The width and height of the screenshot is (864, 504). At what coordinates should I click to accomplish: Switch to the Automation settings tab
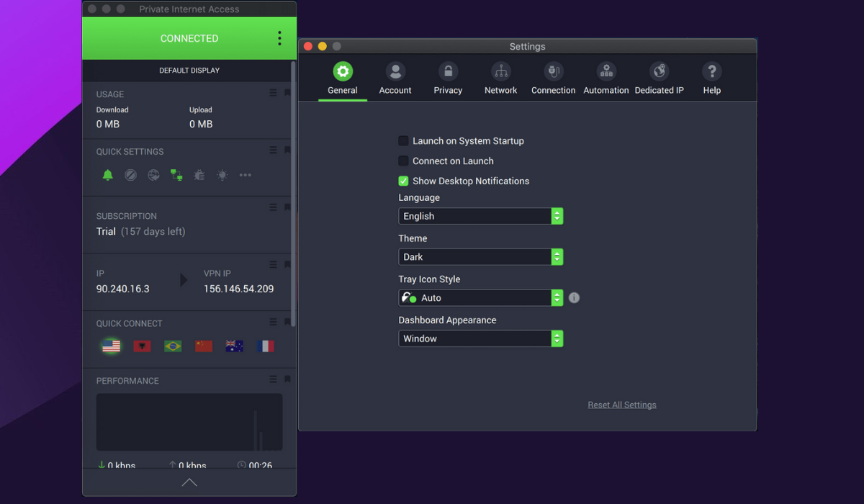tap(606, 78)
